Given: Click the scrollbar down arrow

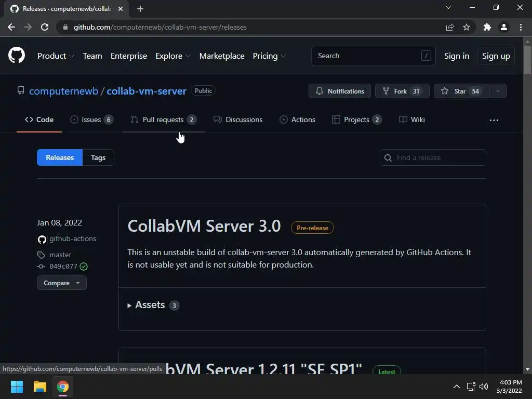Looking at the screenshot, I should coord(527,369).
